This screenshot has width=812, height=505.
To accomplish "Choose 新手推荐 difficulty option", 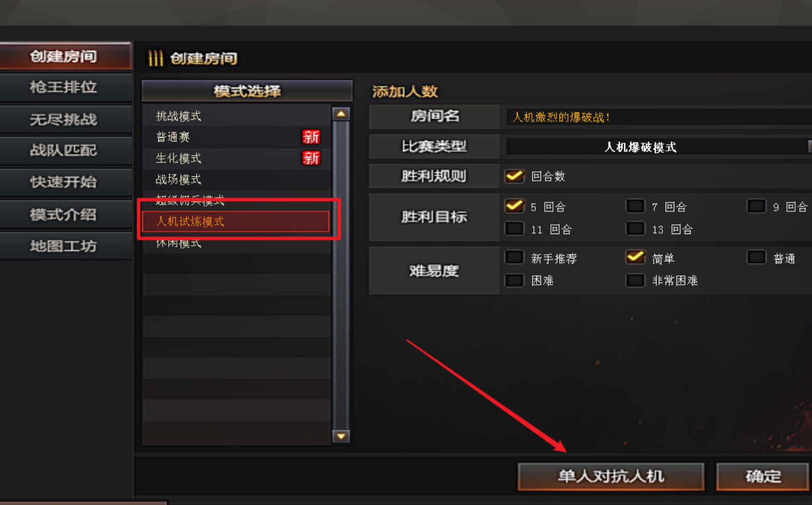I will (x=514, y=257).
